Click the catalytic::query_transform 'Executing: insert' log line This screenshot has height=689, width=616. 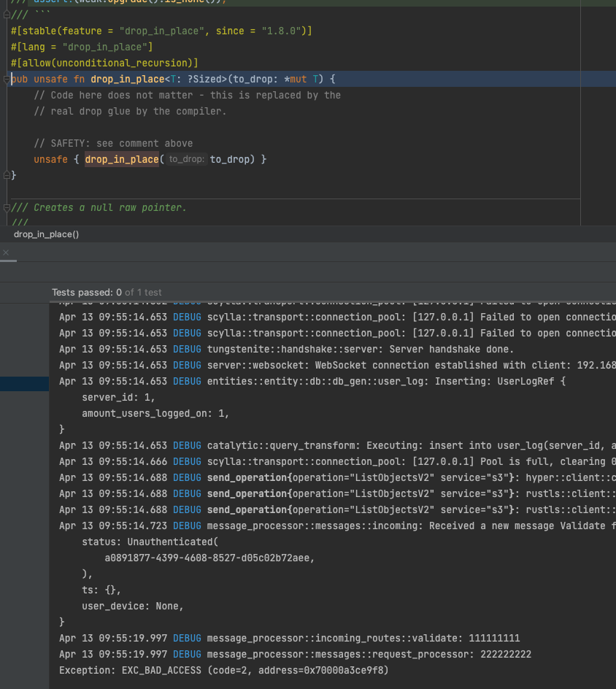tap(337, 445)
